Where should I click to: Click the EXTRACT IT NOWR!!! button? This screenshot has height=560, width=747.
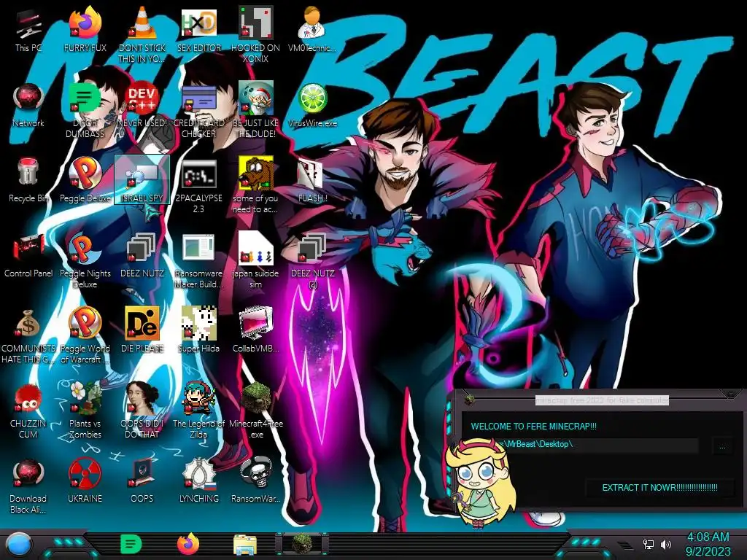[x=659, y=488]
